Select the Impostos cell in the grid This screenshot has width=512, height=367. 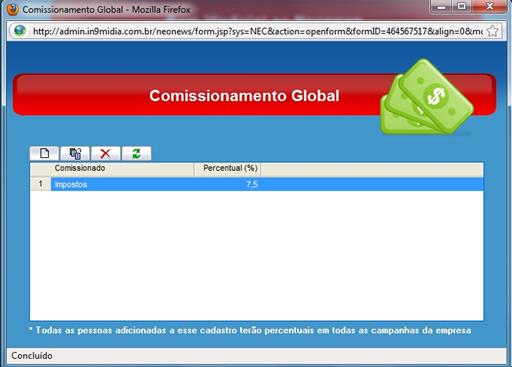click(x=122, y=184)
